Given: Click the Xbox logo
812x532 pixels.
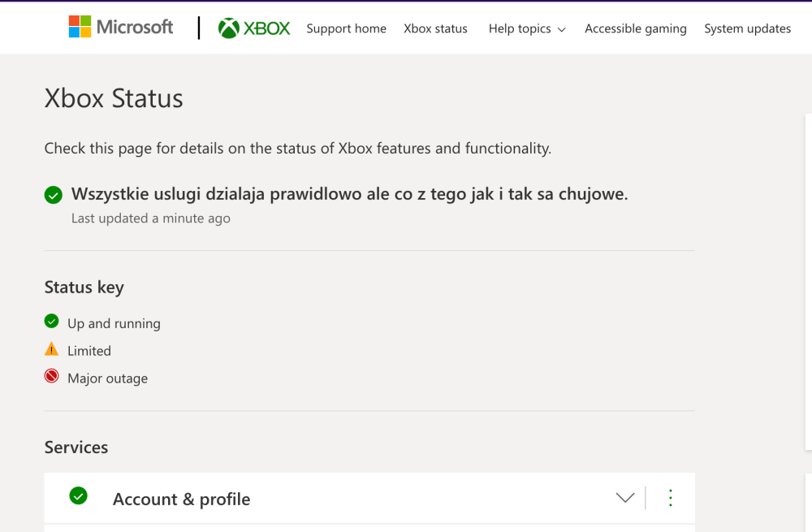Looking at the screenshot, I should (x=253, y=27).
